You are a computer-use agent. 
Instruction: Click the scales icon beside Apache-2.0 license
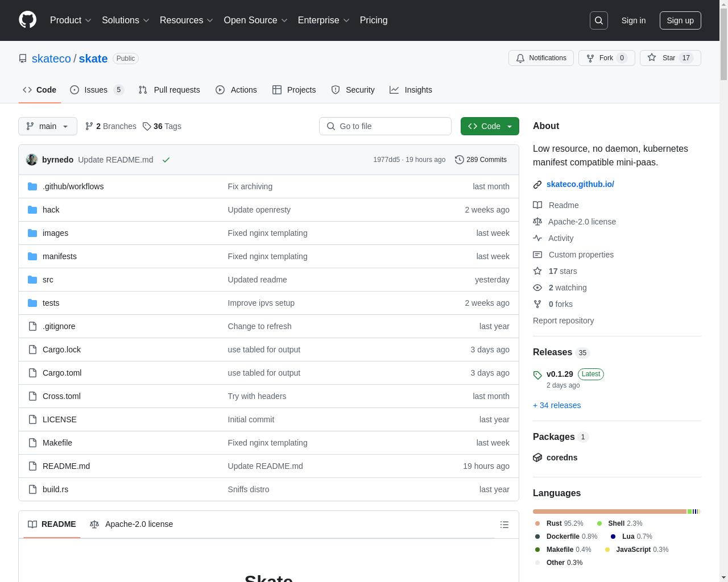[x=537, y=222]
